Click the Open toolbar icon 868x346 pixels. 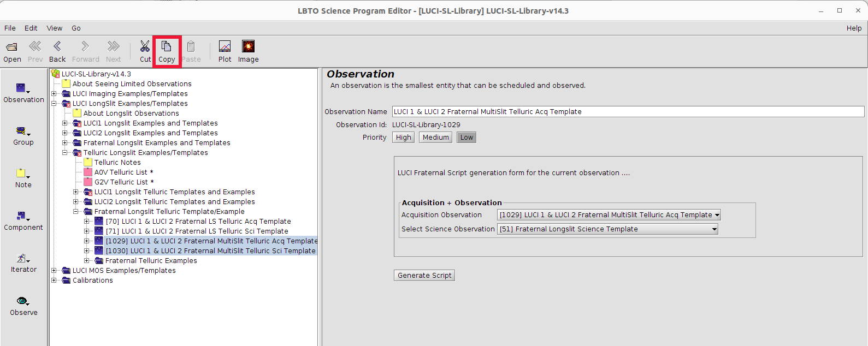11,47
